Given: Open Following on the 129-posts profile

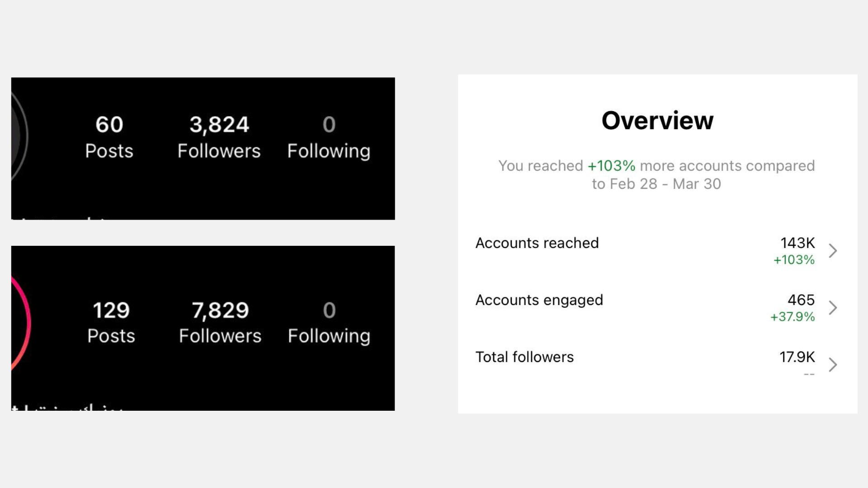Looking at the screenshot, I should point(329,323).
